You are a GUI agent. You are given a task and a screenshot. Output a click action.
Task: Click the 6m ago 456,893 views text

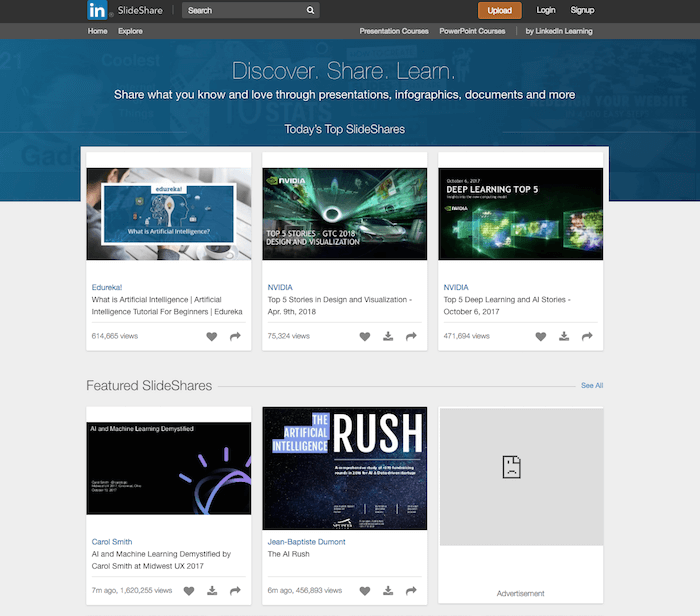point(305,590)
